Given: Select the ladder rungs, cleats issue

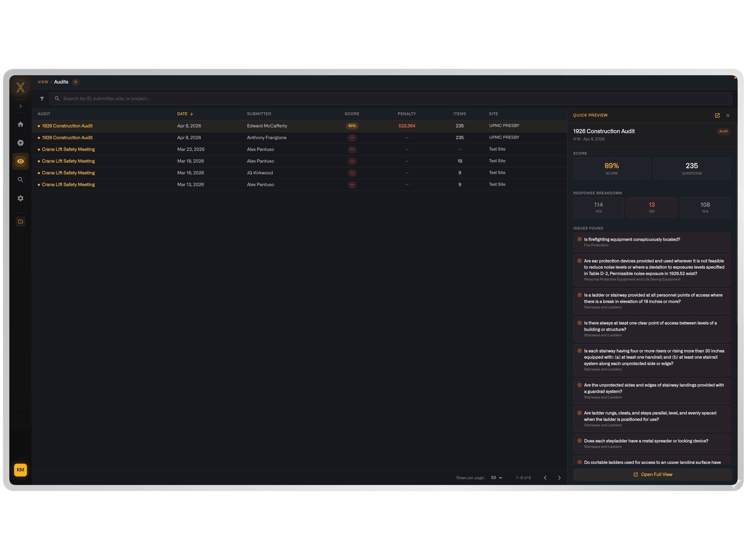Looking at the screenshot, I should [652, 419].
